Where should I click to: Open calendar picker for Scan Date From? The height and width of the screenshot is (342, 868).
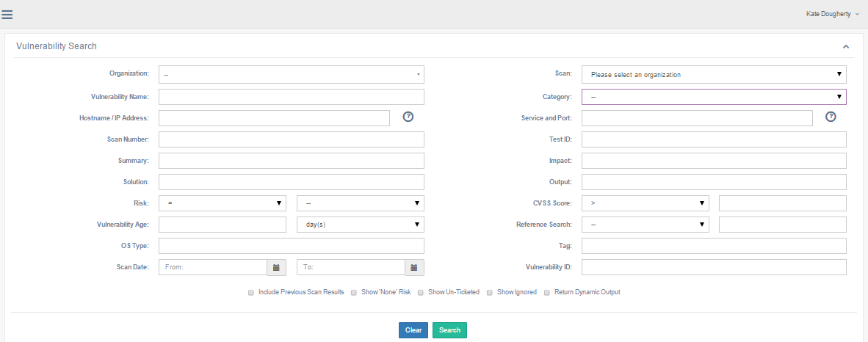(276, 268)
